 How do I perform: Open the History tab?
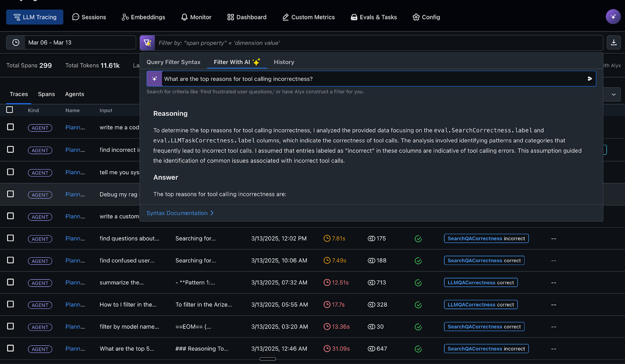[x=284, y=62]
